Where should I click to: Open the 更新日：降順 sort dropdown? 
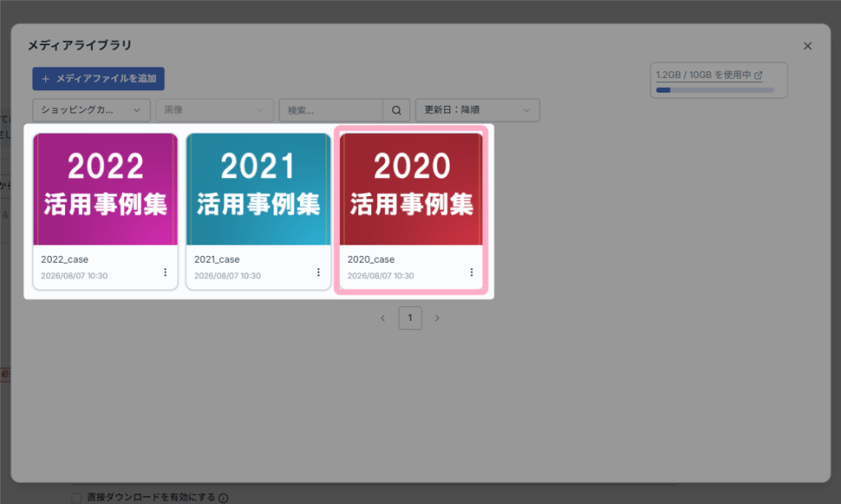[477, 110]
